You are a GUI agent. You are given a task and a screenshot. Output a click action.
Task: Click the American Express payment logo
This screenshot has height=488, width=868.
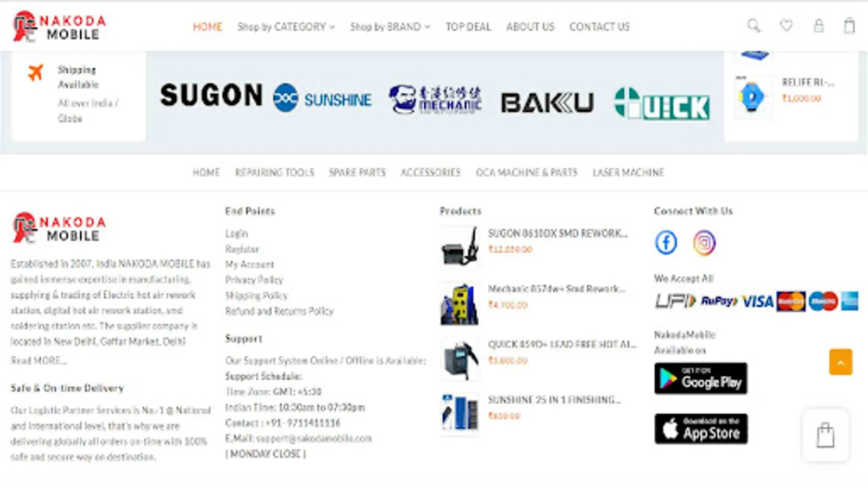coord(850,301)
